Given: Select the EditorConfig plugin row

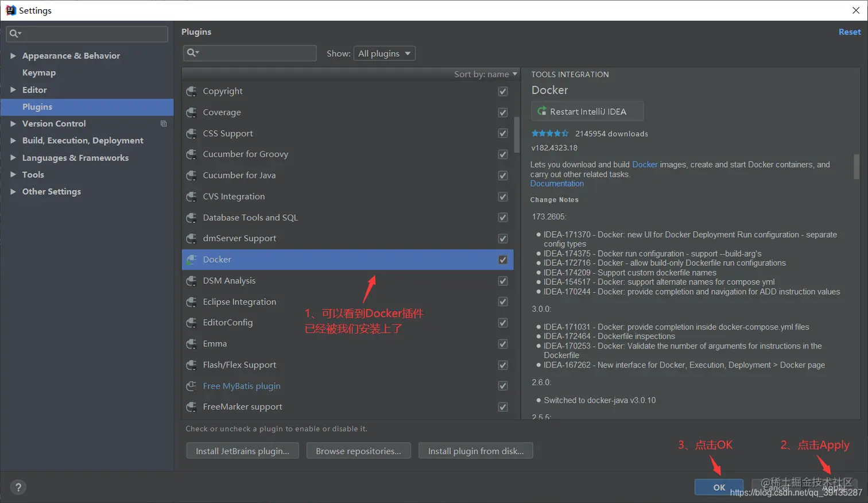Looking at the screenshot, I should click(347, 323).
